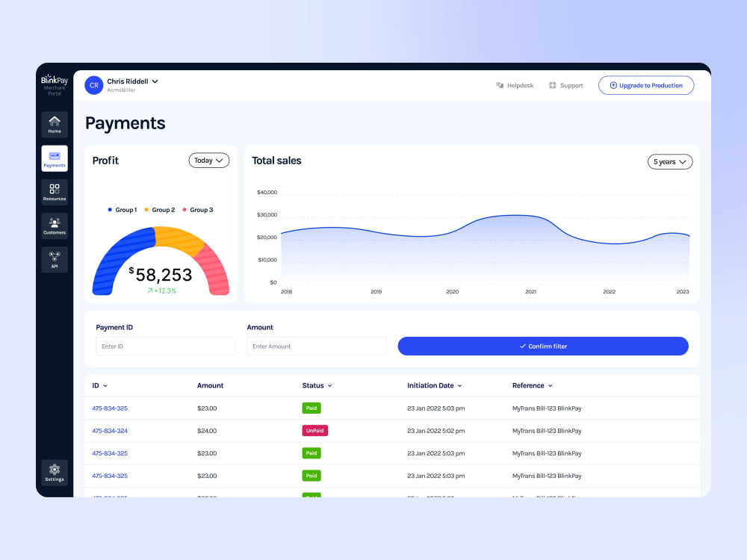Select the Payments sidebar icon
The height and width of the screenshot is (560, 747).
pyautogui.click(x=55, y=158)
